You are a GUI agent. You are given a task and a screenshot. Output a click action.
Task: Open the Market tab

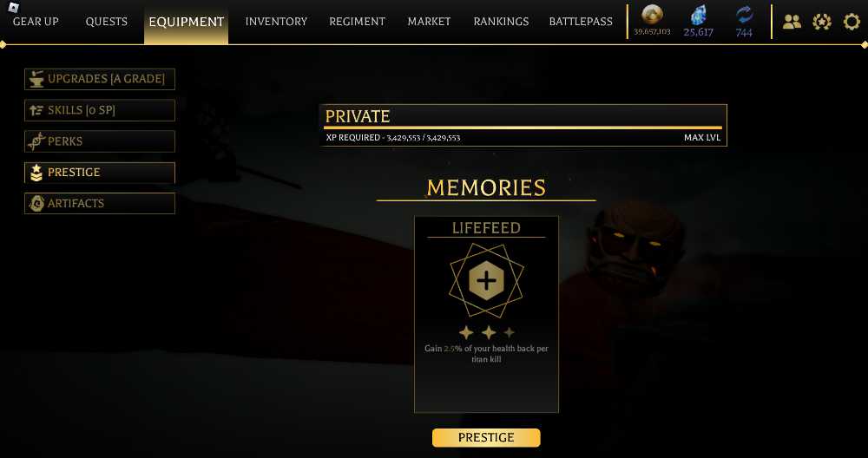tap(429, 22)
